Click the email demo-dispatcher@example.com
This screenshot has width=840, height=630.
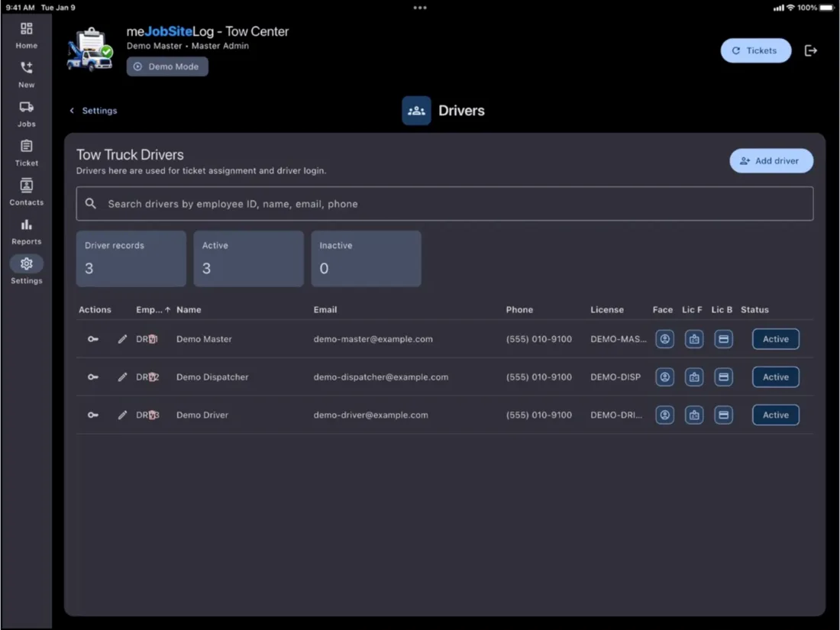(x=381, y=377)
